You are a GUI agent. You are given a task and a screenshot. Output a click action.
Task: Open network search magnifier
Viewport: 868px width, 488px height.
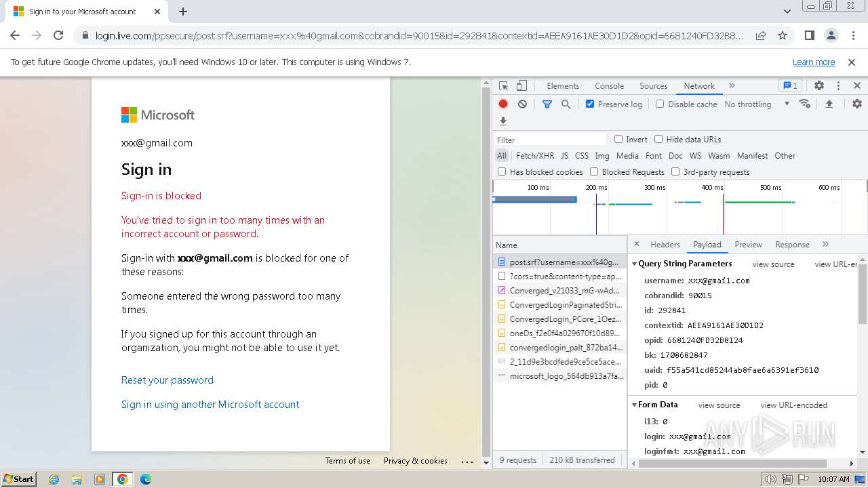point(566,104)
